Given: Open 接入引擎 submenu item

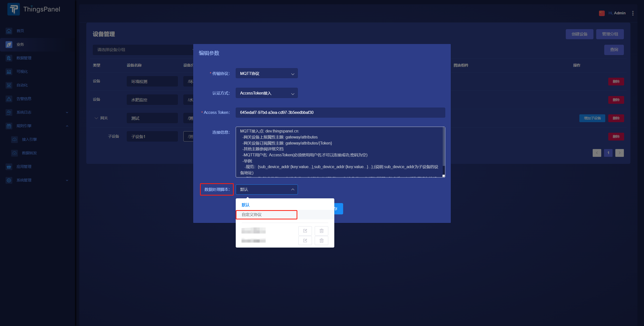Looking at the screenshot, I should 29,139.
